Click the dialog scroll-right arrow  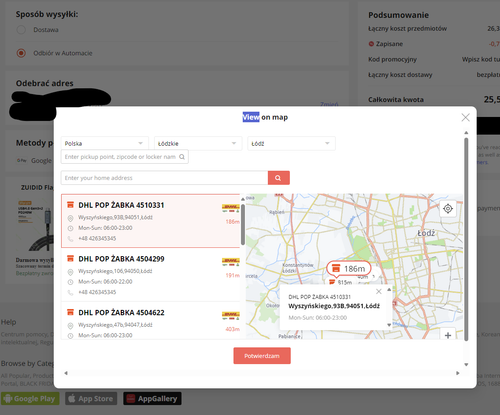point(458,373)
